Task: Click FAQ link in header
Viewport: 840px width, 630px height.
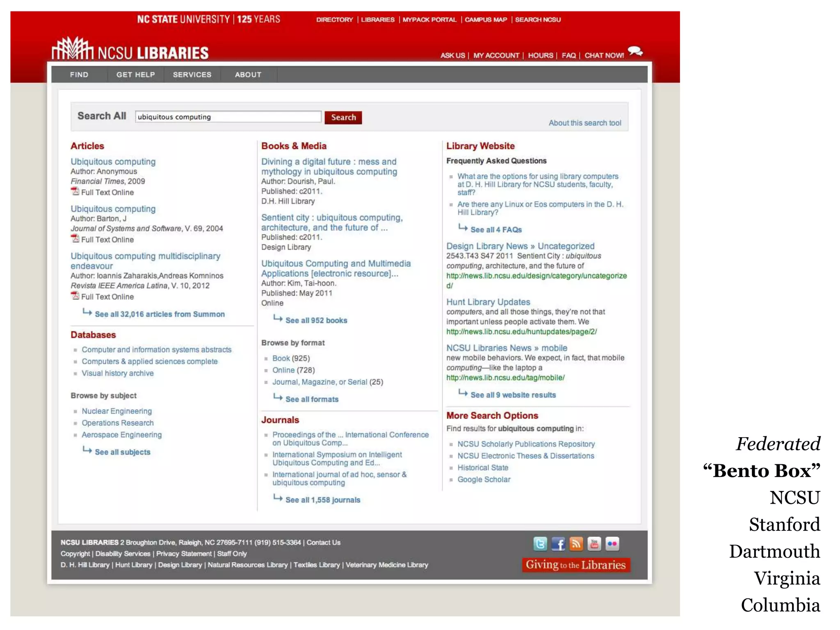Action: click(569, 55)
